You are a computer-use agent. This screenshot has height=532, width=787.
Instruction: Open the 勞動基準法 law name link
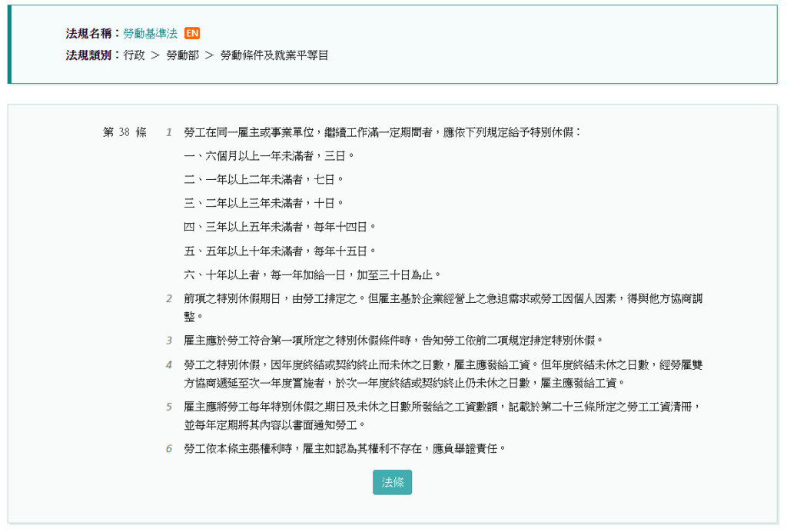(150, 34)
